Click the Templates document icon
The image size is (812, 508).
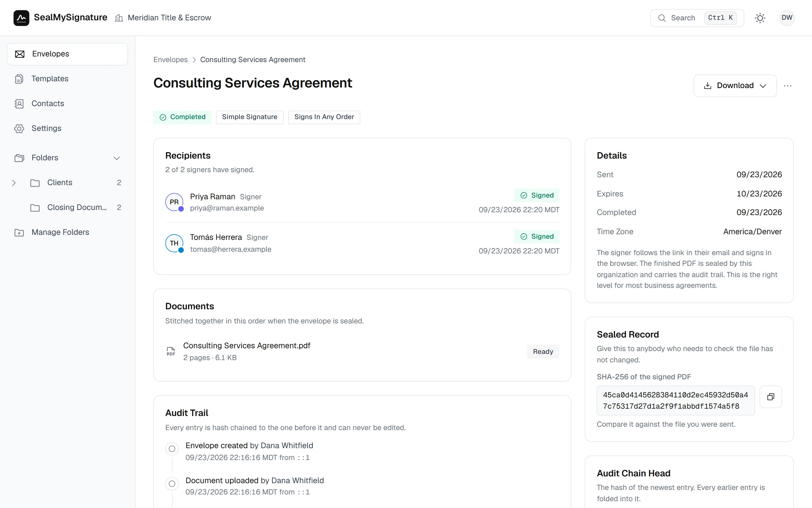point(19,79)
